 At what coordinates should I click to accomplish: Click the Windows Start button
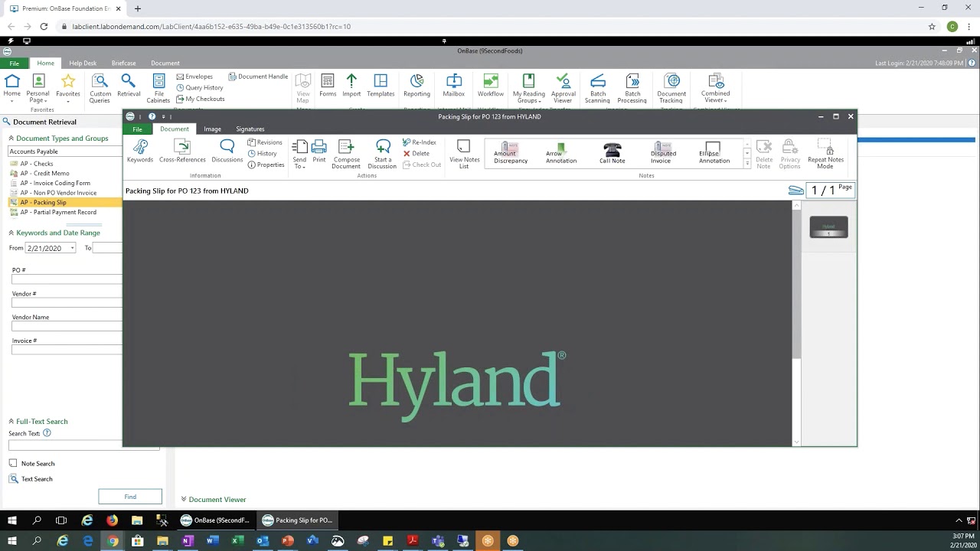click(x=11, y=541)
